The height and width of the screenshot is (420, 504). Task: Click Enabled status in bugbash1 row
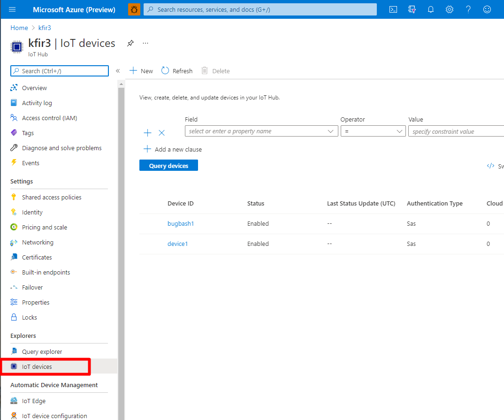coord(258,223)
